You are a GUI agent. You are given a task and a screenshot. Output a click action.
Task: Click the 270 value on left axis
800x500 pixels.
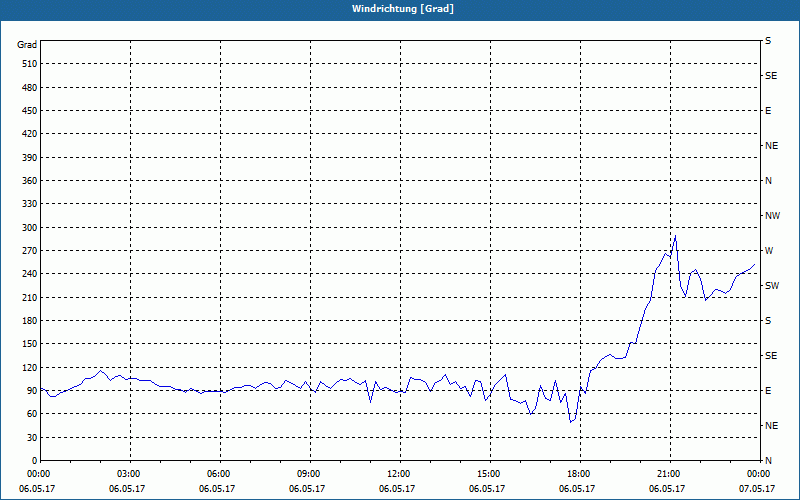(x=30, y=251)
